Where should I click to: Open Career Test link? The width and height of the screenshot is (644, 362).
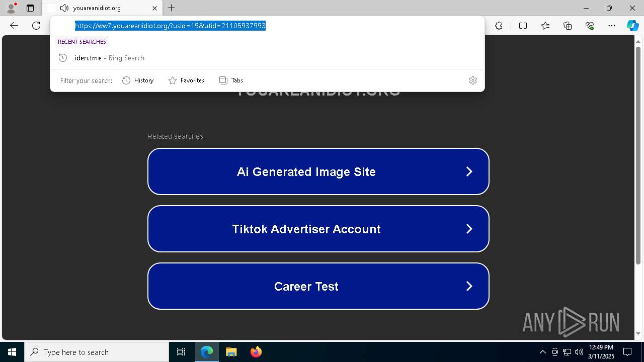[x=318, y=286]
